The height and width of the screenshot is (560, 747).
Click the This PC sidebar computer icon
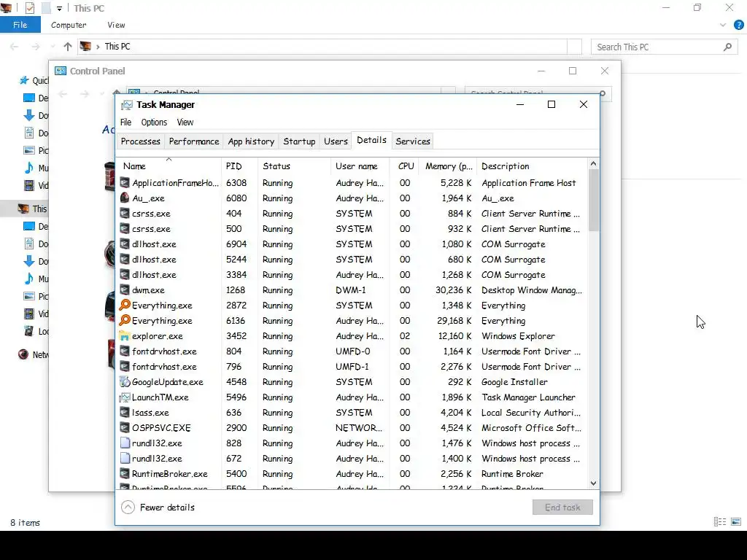tap(23, 209)
